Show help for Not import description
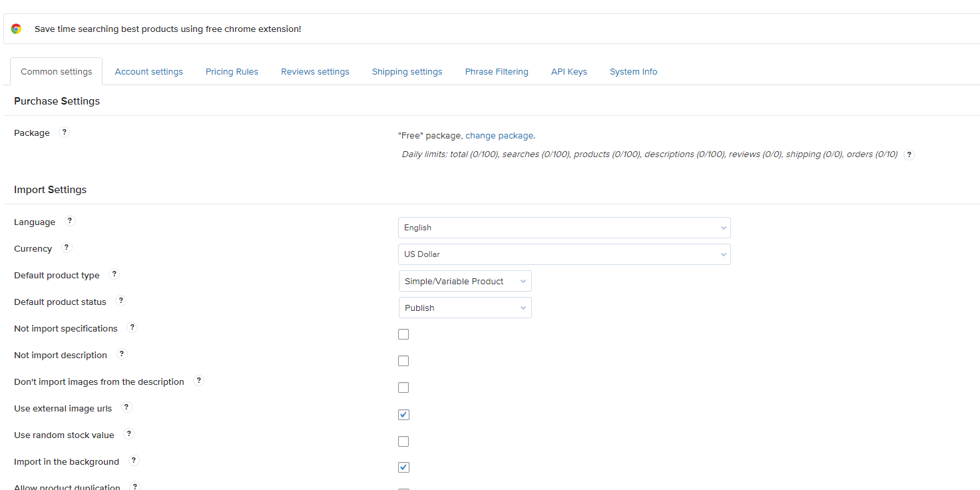This screenshot has width=980, height=490. 122,354
